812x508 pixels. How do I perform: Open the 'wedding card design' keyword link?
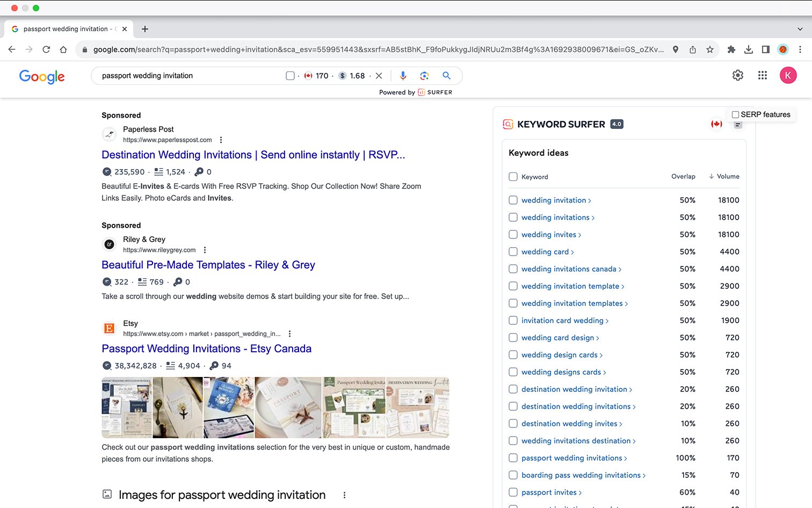[x=560, y=338]
